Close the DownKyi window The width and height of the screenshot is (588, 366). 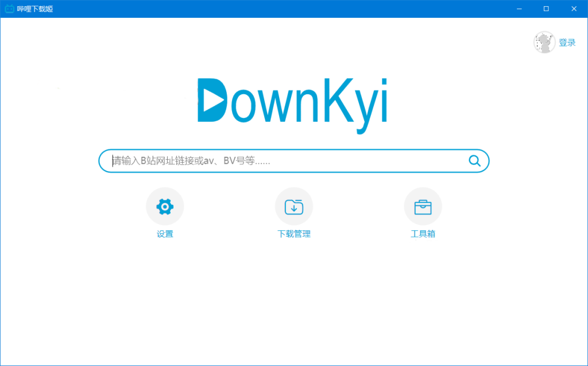(x=573, y=9)
